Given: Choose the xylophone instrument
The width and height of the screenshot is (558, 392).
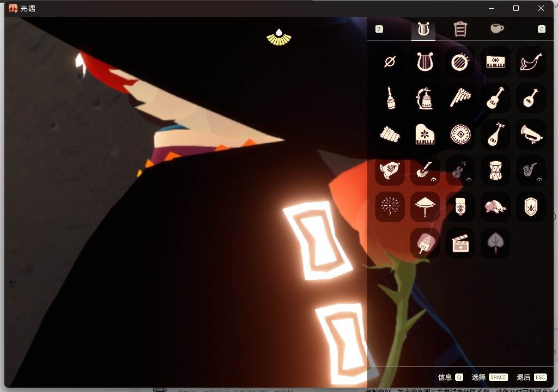Looking at the screenshot, I should click(390, 134).
